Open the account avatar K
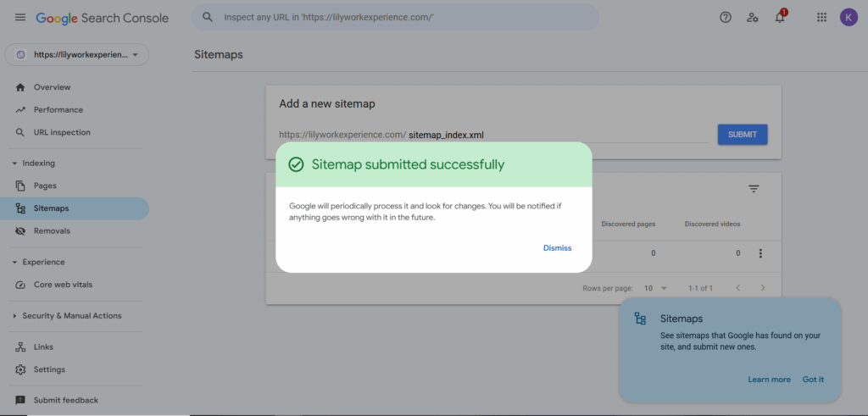Screen dimensions: 868x416 click(849, 17)
